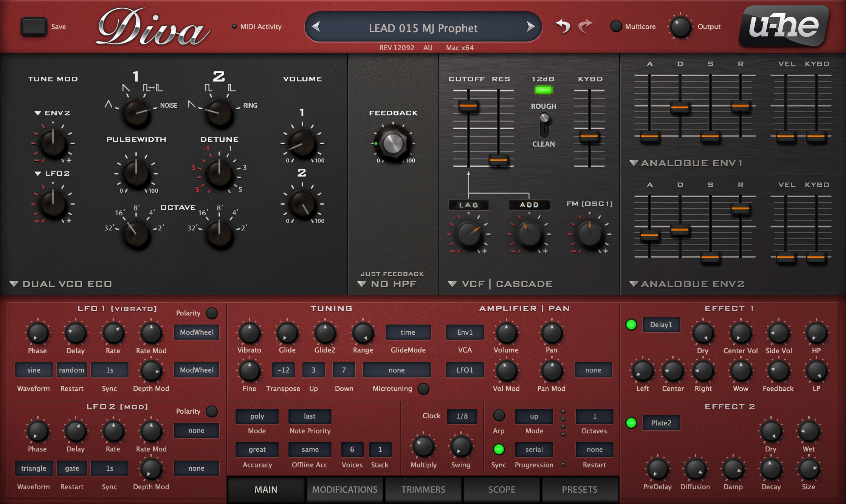Go to next preset arrow
Viewport: 846px width, 504px height.
pos(531,26)
